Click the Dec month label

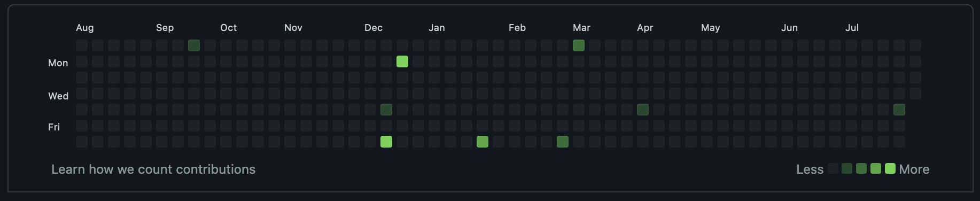[x=374, y=28]
